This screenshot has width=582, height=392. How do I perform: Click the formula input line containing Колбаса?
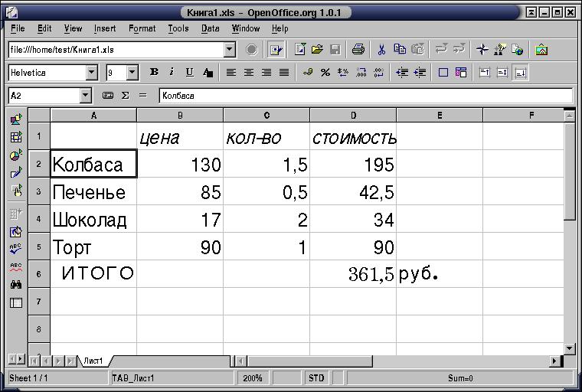coord(365,96)
